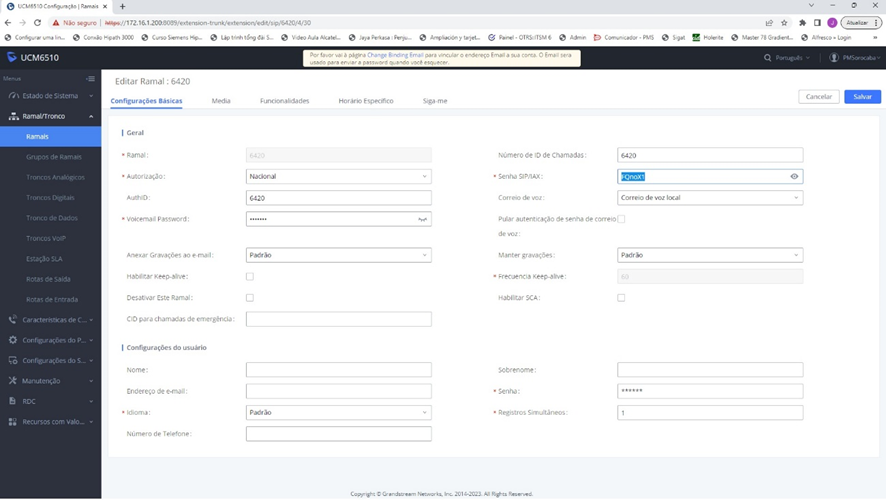This screenshot has height=500, width=886.
Task: Click the RDC document icon in sidebar
Action: 13,401
